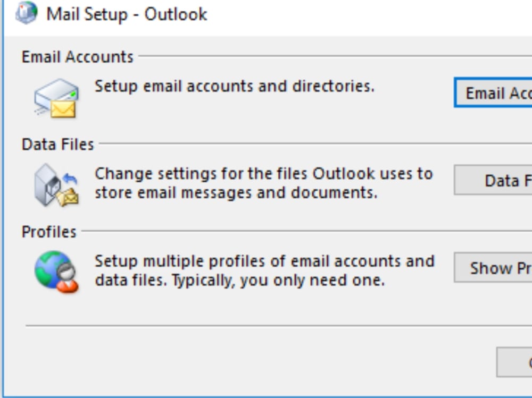Click the separator line above the bottom buttons
The height and width of the screenshot is (398, 532).
pyautogui.click(x=266, y=324)
